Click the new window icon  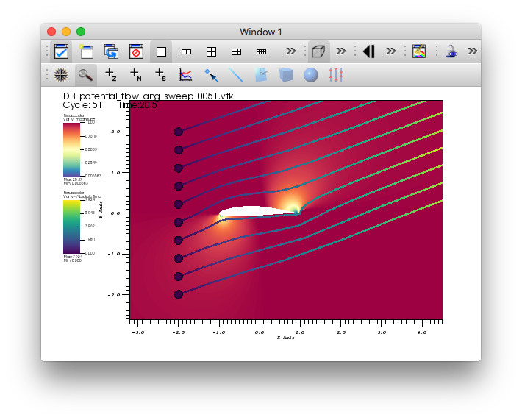(x=87, y=51)
